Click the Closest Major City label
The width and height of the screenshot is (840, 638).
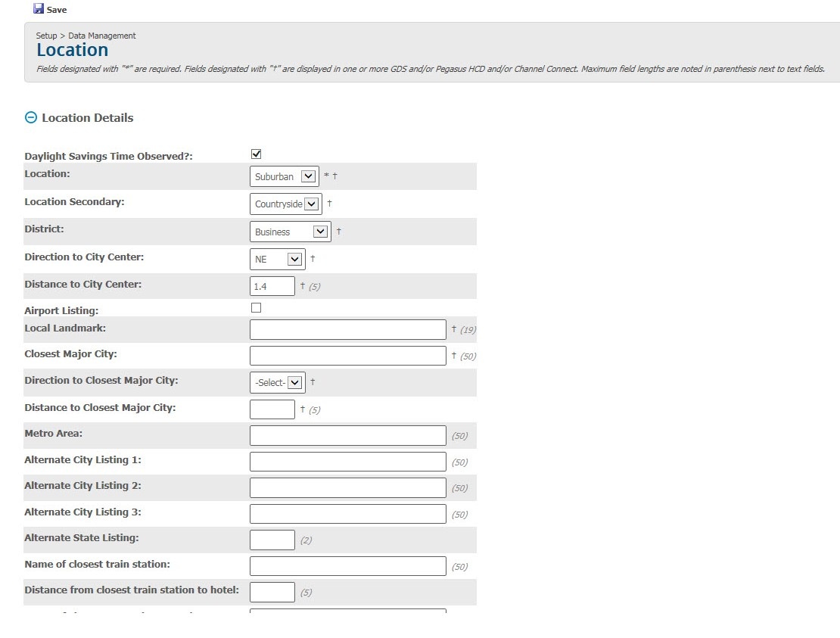coord(70,353)
